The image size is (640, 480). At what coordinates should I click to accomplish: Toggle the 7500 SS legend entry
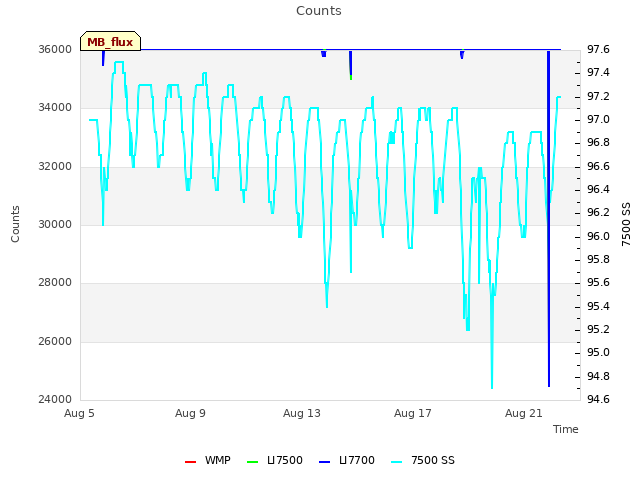click(x=423, y=460)
